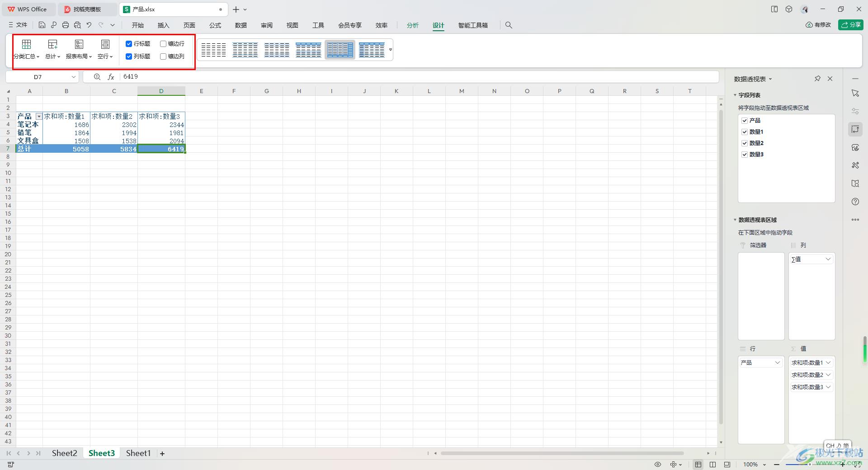
Task: Uncheck the 数量2 field checkbox
Action: (745, 143)
